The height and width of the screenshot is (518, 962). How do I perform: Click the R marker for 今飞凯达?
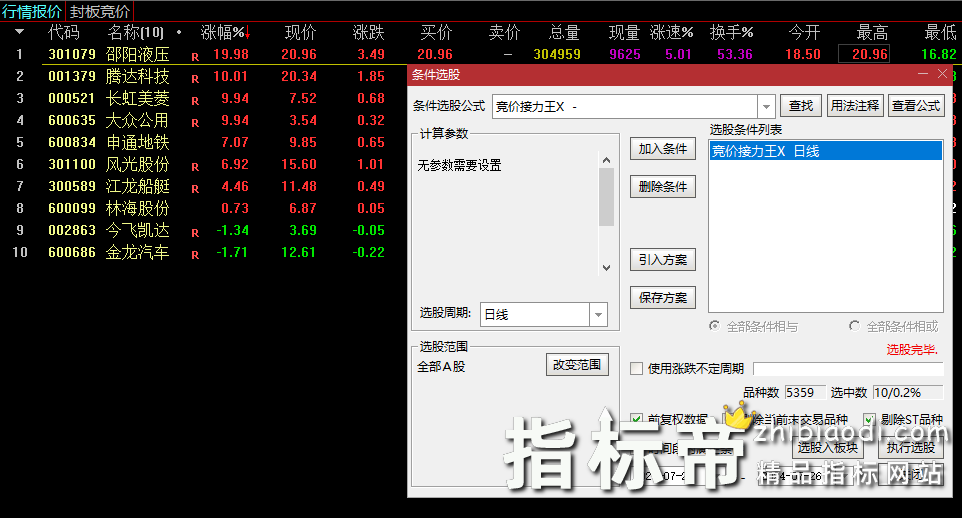click(x=195, y=233)
